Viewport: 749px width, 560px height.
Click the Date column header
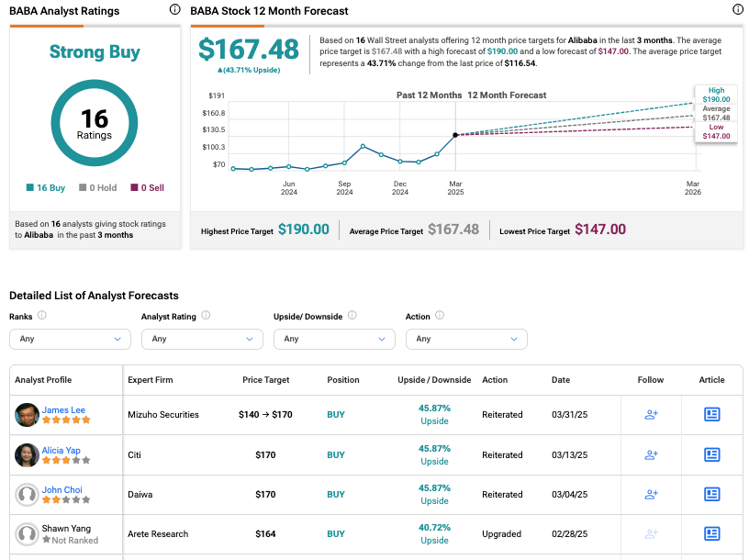561,380
